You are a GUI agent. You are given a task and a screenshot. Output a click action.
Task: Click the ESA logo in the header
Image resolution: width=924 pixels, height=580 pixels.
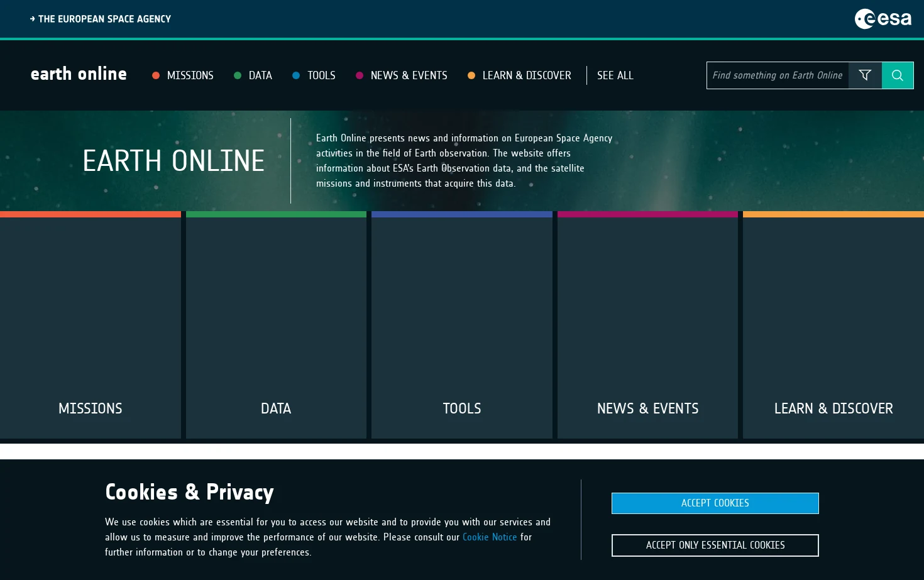coord(883,19)
